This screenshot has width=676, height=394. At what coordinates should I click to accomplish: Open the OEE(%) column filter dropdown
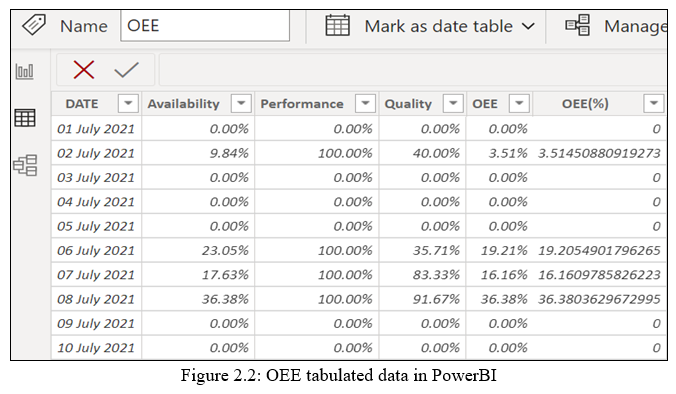point(654,103)
